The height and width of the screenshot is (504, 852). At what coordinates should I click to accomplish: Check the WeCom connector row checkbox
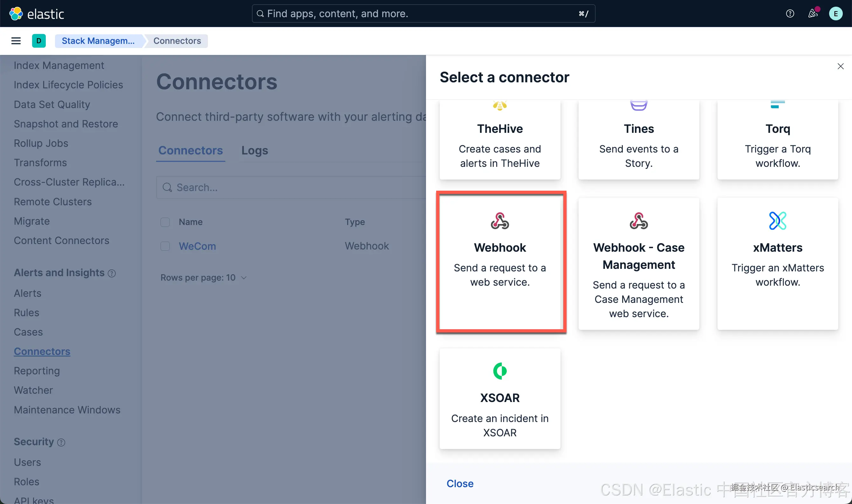pos(165,246)
